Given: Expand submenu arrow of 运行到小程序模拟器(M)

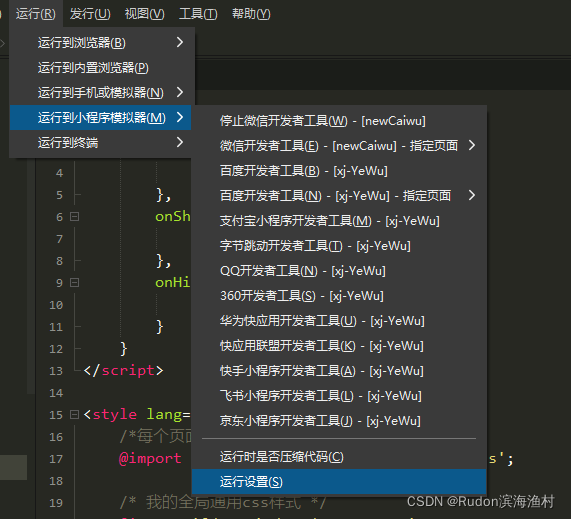Looking at the screenshot, I should point(180,117).
